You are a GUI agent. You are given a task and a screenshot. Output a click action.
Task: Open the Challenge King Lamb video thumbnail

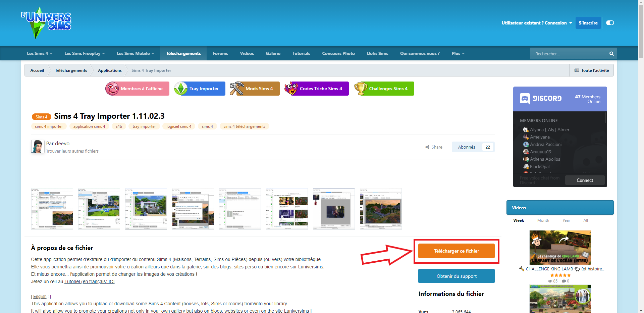(x=560, y=248)
